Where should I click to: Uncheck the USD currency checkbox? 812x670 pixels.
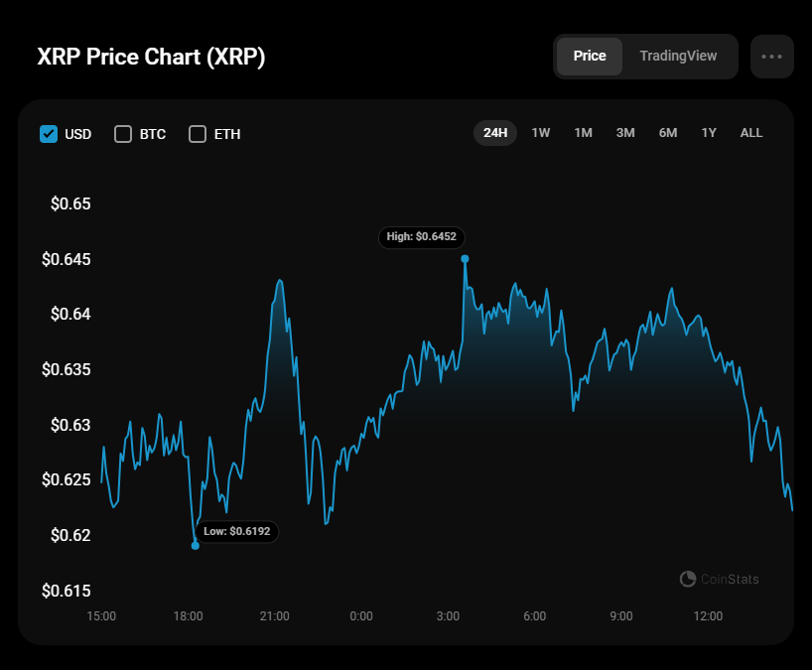(49, 134)
